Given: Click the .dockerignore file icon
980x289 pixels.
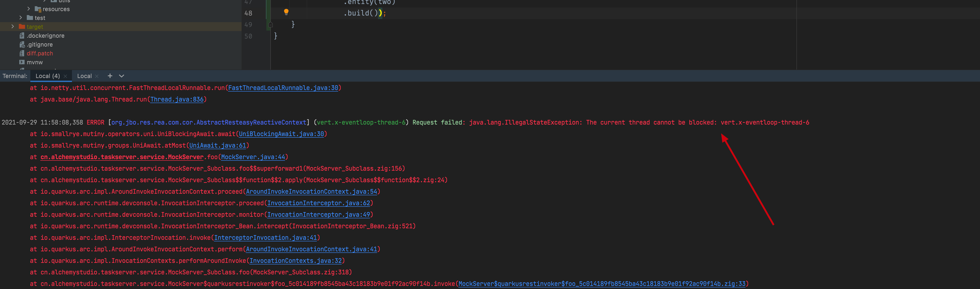Looking at the screenshot, I should (x=22, y=35).
